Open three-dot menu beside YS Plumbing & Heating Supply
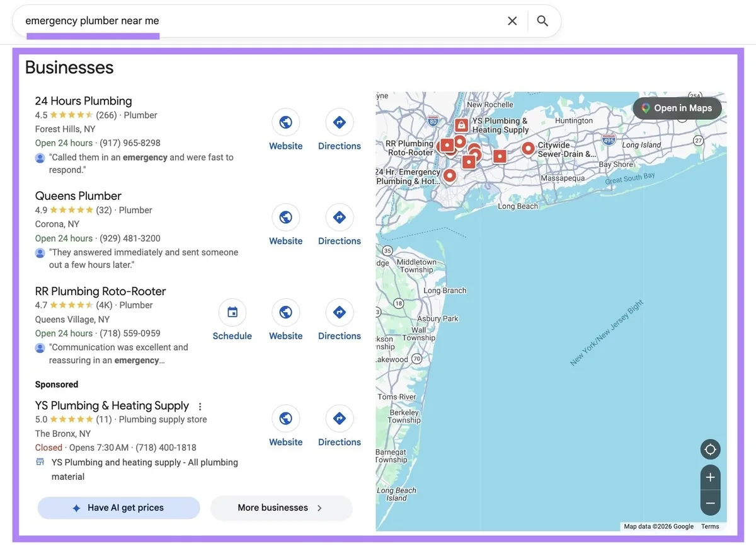 pyautogui.click(x=200, y=407)
